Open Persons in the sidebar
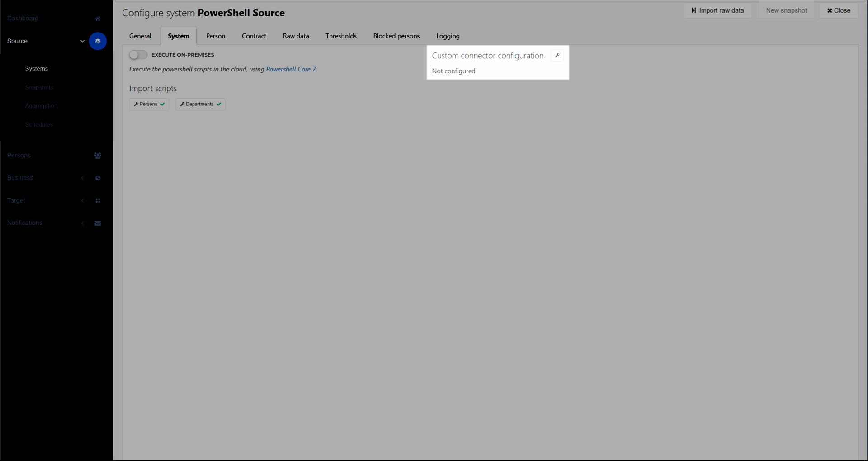Viewport: 868px width, 461px height. point(19,156)
